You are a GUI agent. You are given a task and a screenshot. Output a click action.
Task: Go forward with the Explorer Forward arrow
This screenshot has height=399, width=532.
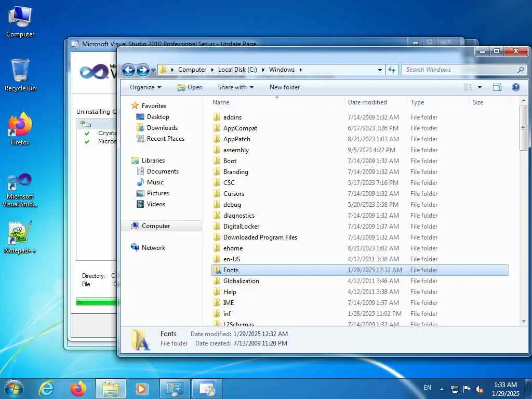coord(143,70)
